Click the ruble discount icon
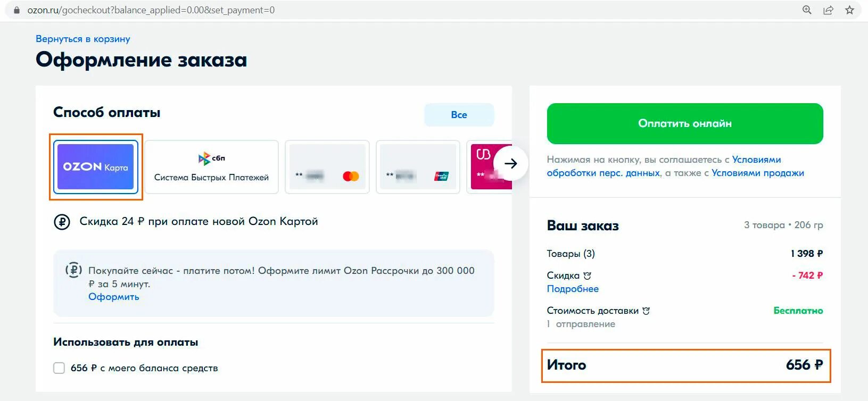Image resolution: width=868 pixels, height=401 pixels. click(62, 222)
